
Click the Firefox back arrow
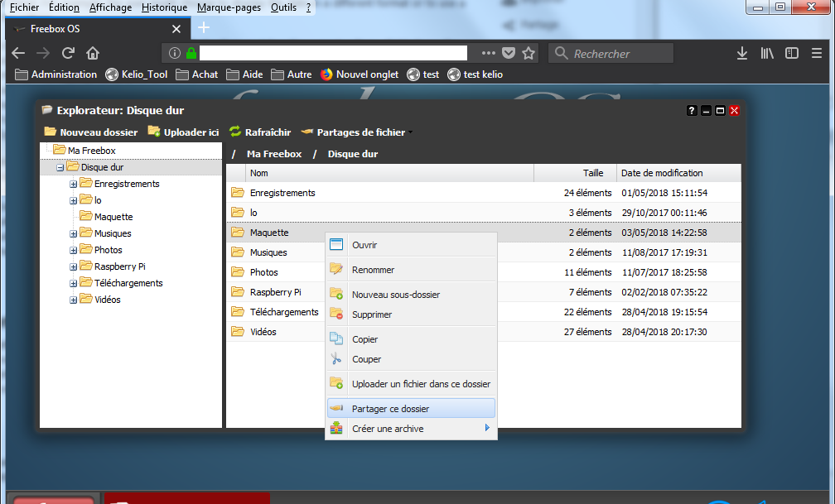click(x=18, y=53)
